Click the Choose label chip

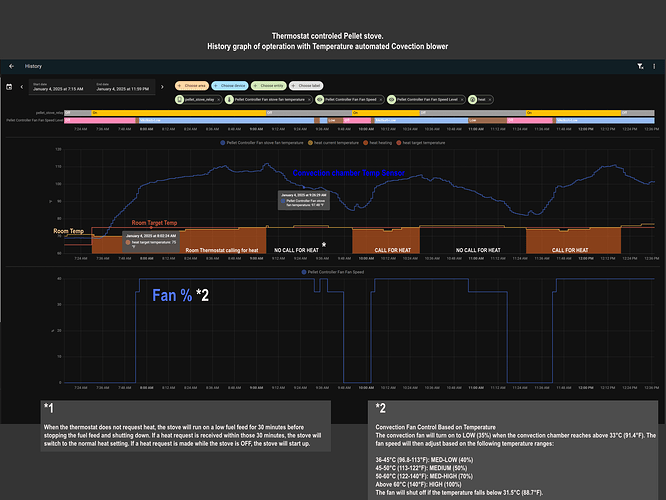pyautogui.click(x=306, y=85)
